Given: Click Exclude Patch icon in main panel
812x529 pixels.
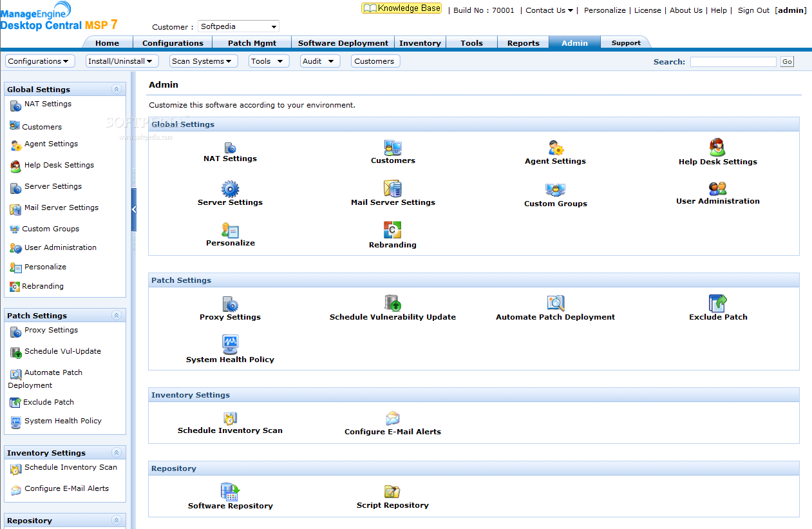Looking at the screenshot, I should pos(718,303).
